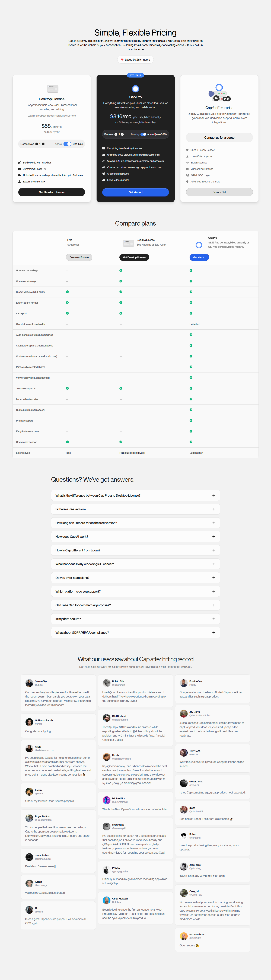Expand 'Which platforms do you support?' answer

coord(135,591)
